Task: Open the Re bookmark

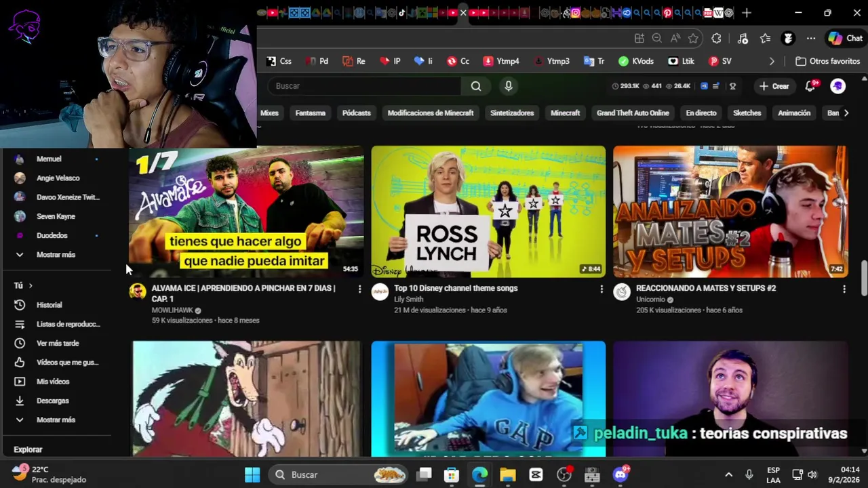Action: [354, 61]
